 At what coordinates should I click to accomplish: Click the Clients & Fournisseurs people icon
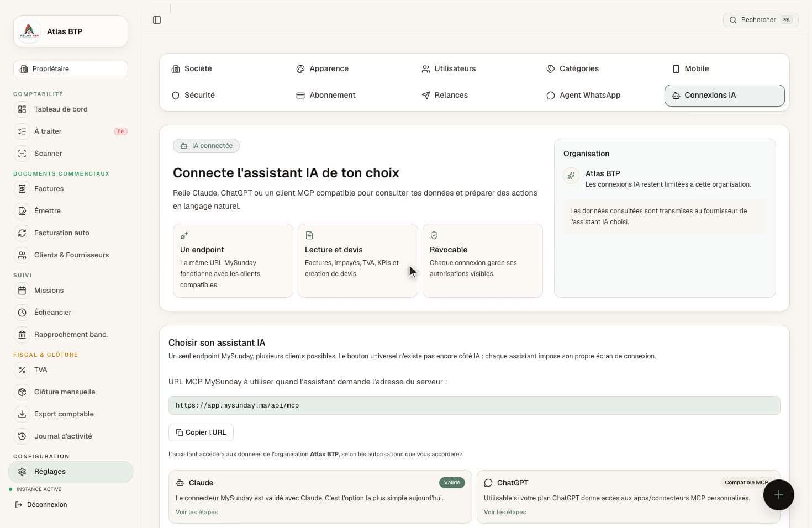(22, 255)
